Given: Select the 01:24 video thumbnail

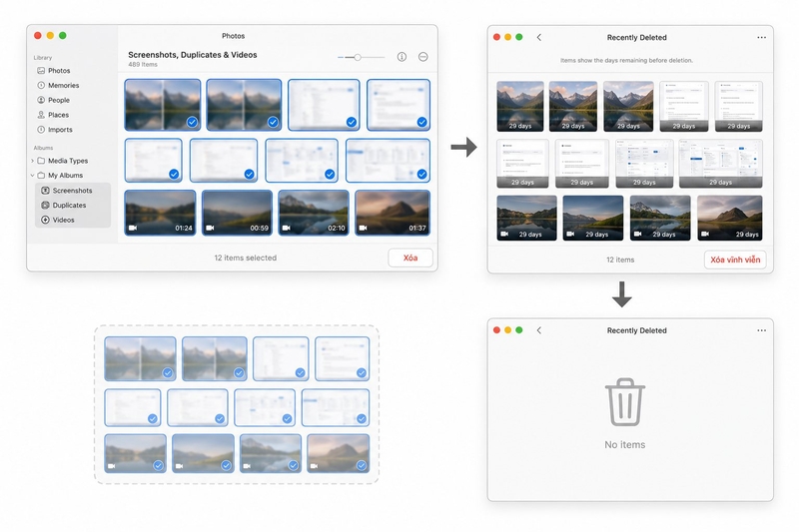Looking at the screenshot, I should point(160,213).
